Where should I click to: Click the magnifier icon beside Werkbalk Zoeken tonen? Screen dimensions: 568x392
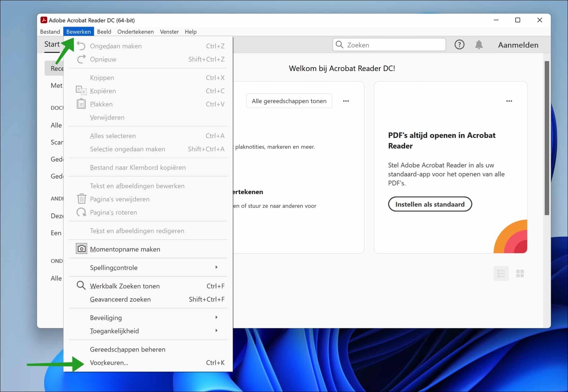tap(81, 285)
